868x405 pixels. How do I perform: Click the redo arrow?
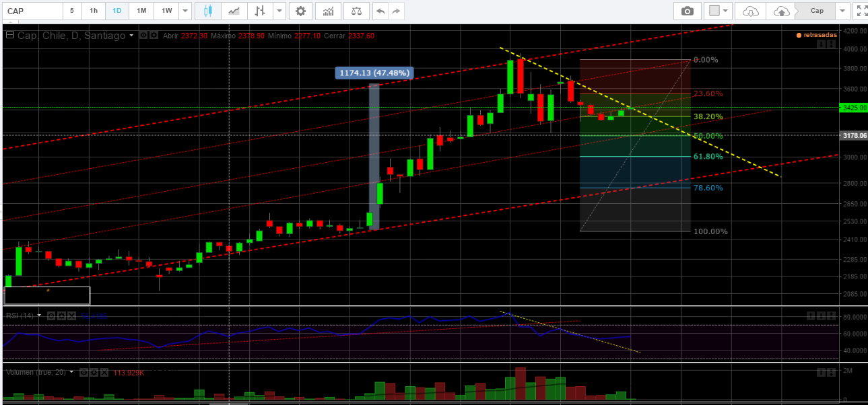[397, 11]
